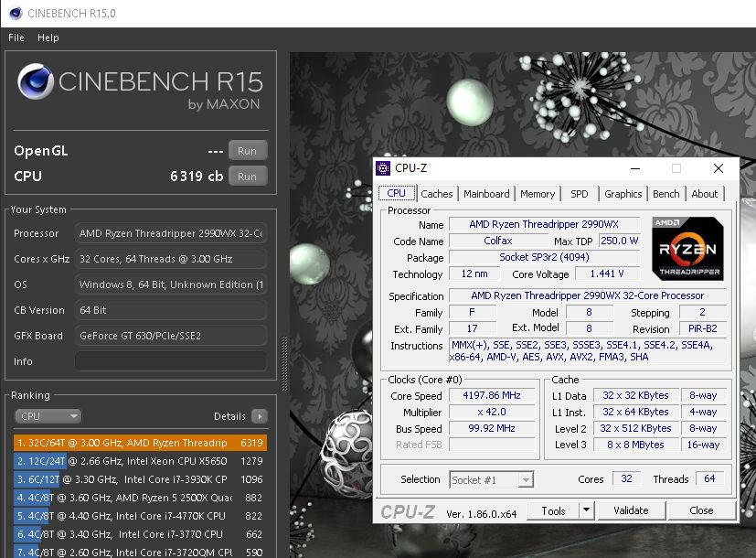The height and width of the screenshot is (558, 756).
Task: Click the Cinebench R15 logo sphere
Action: [36, 81]
